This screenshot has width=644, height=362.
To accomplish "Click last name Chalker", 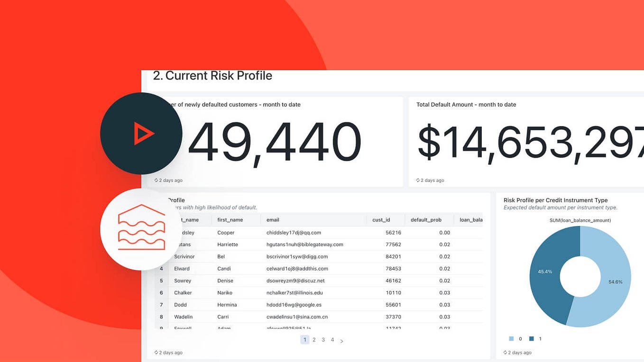I will tap(184, 293).
